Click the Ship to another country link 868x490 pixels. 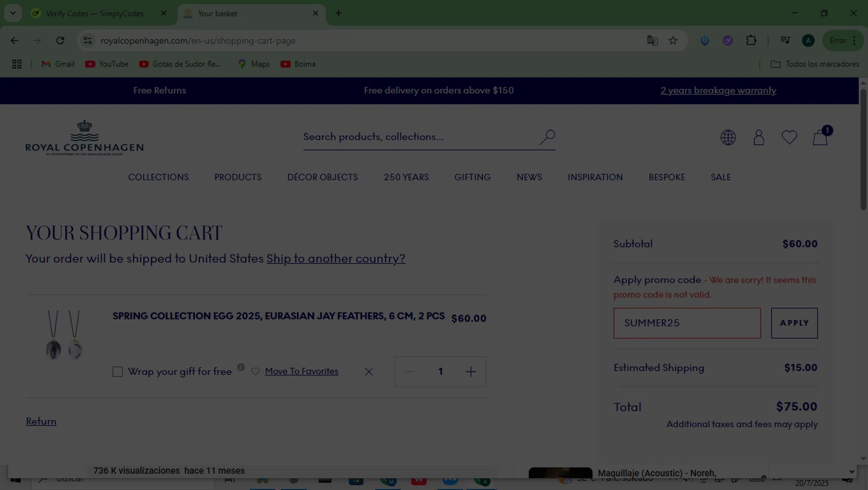(x=336, y=259)
